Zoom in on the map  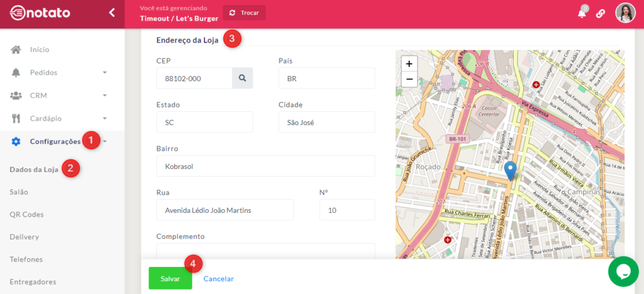tap(409, 64)
